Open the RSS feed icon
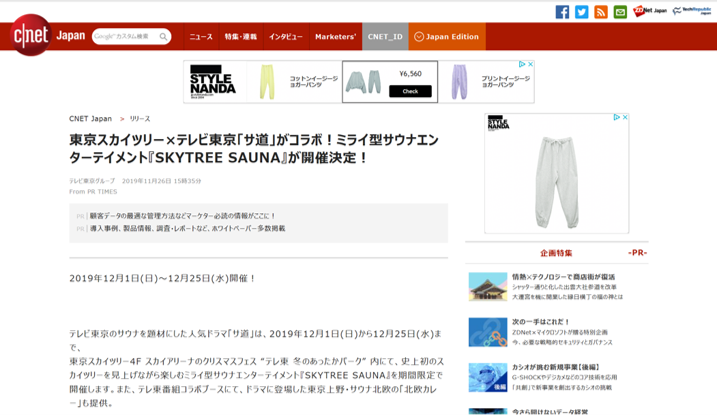Screen dimensions: 717x415 coord(601,12)
